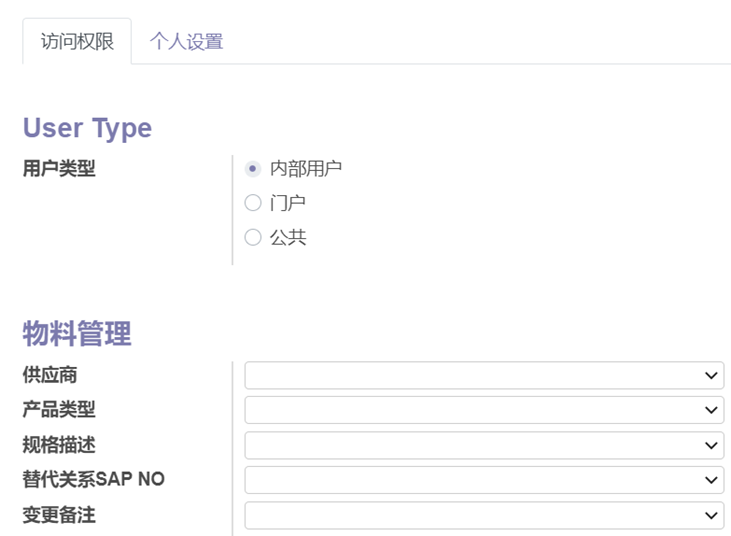Click the 供应商 field label
731x536 pixels.
click(x=50, y=375)
